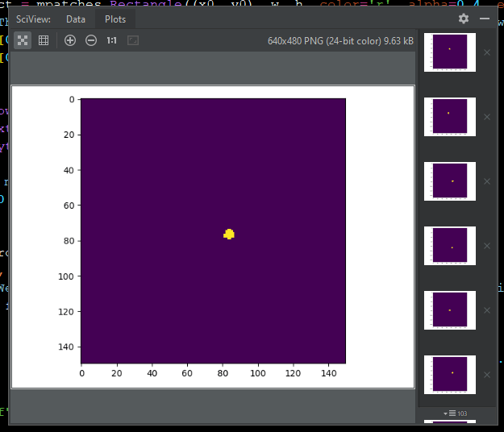Image resolution: width=504 pixels, height=432 pixels.
Task: Zoom out with the minus icon
Action: pos(91,40)
